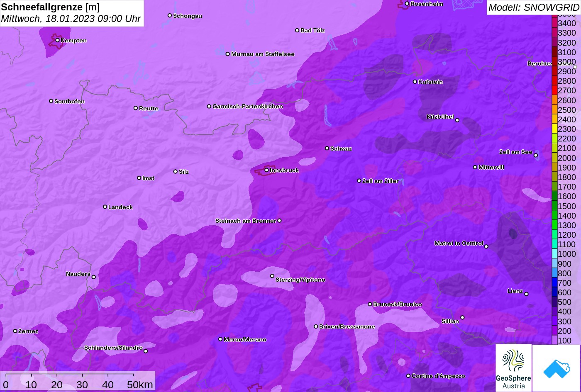This screenshot has width=581, height=392.
Task: Select the Kitzbühel location label
Action: [440, 117]
